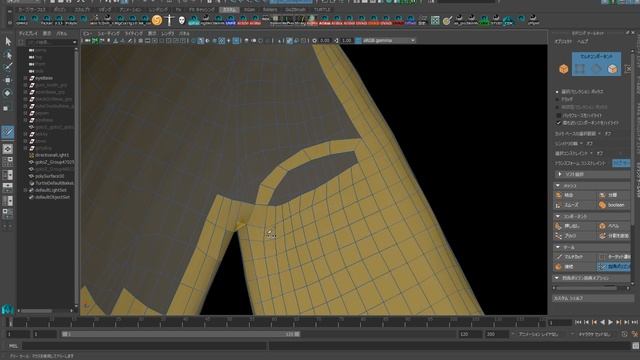Click the viewport gamma value field 1.00
The height and width of the screenshot is (360, 640).
(347, 40)
